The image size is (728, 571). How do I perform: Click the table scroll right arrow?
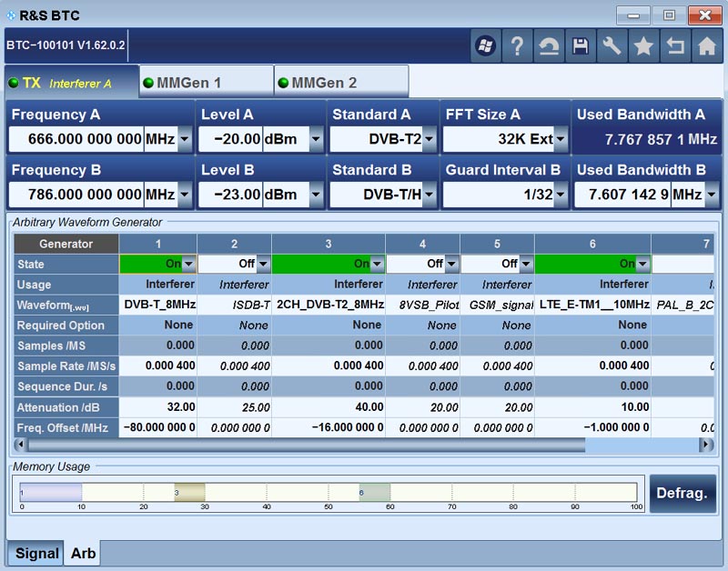pos(706,445)
